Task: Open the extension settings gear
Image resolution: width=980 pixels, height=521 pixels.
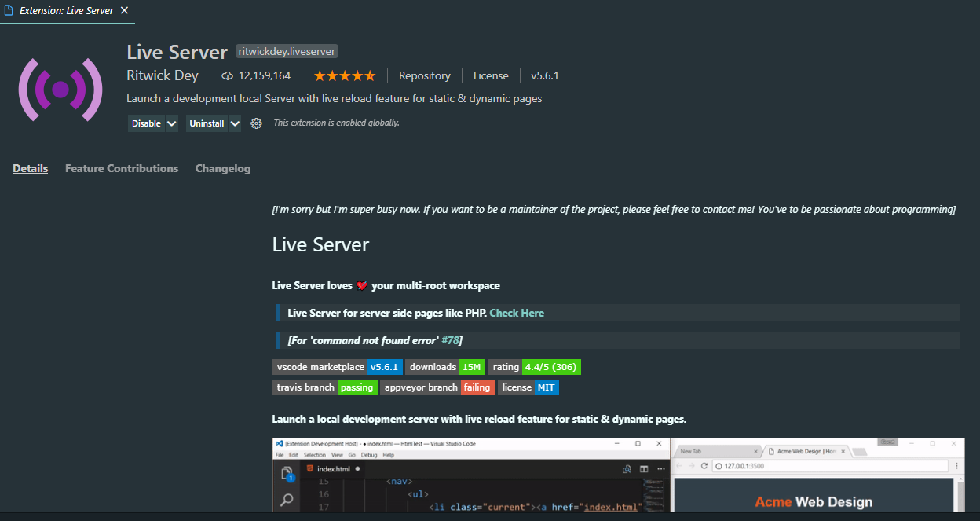Action: click(x=256, y=123)
